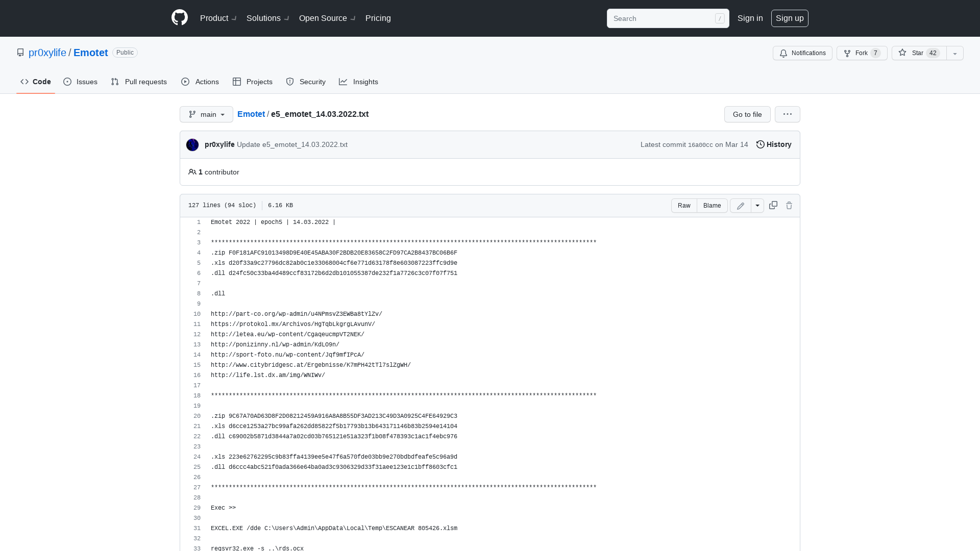Open the star lists dropdown arrow
This screenshot has width=980, height=551.
(955, 53)
